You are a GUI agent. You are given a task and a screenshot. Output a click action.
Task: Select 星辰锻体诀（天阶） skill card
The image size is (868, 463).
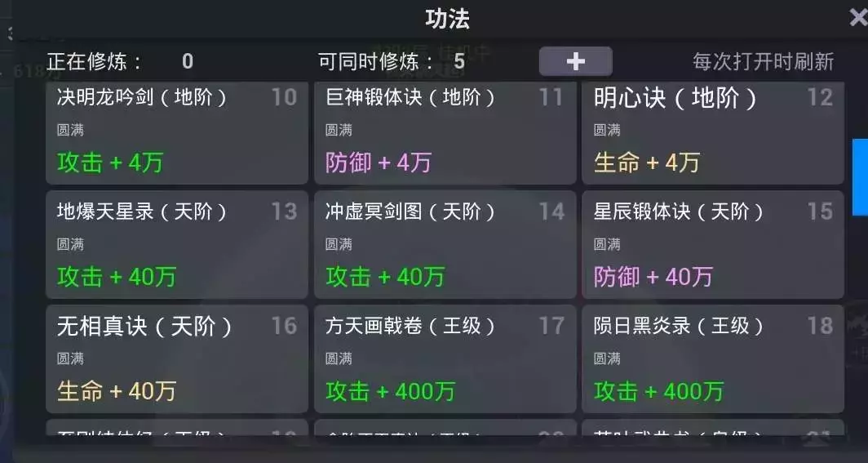[712, 245]
